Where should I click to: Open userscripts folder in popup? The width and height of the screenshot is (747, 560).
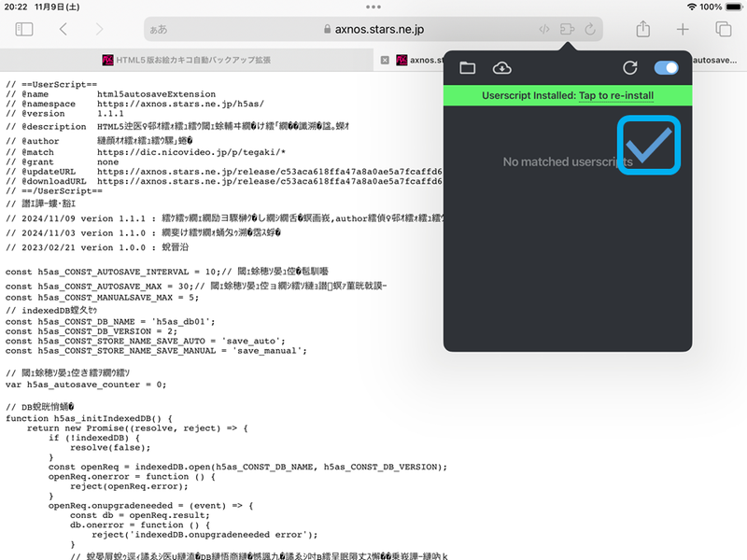point(468,68)
